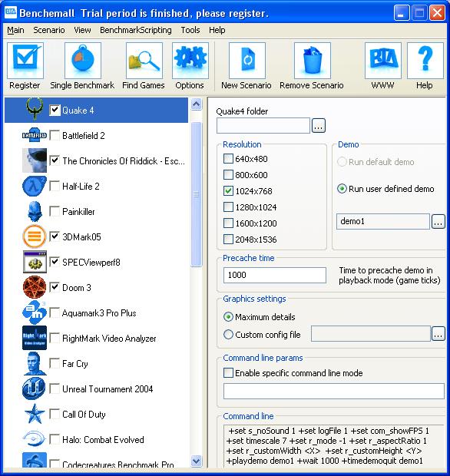
Task: Select the Unreal Tournament 2004 entry
Action: click(x=108, y=389)
